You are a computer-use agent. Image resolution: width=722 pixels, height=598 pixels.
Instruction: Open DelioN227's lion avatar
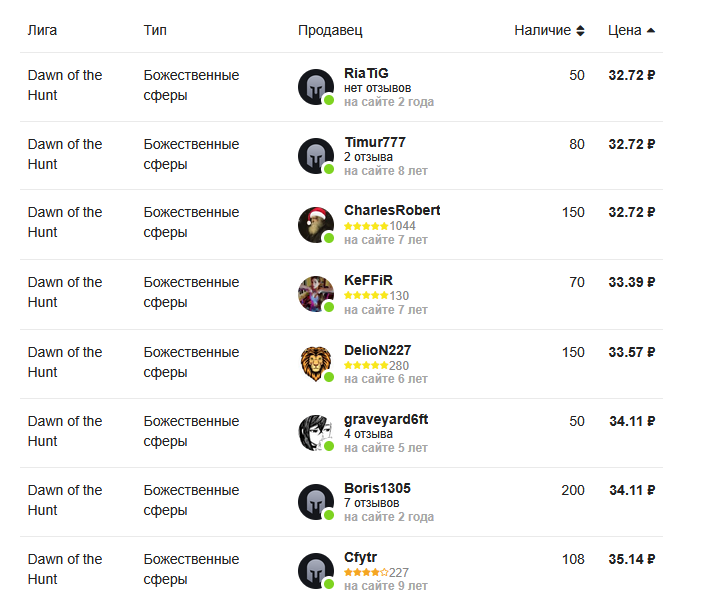coord(316,364)
